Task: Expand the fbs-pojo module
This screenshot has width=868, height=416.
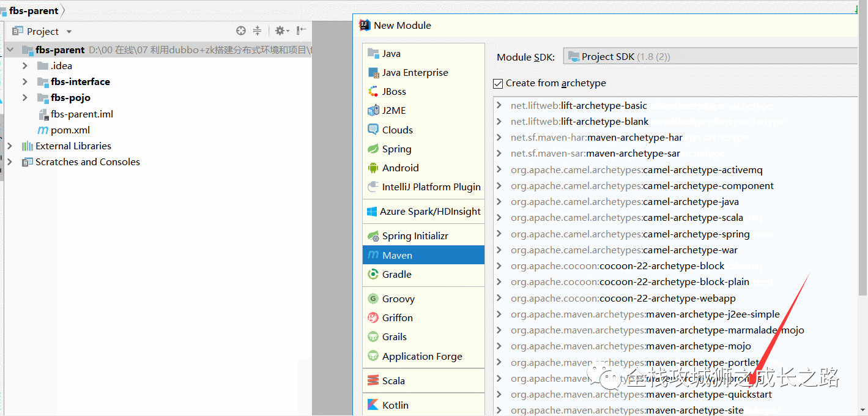Action: [x=24, y=97]
